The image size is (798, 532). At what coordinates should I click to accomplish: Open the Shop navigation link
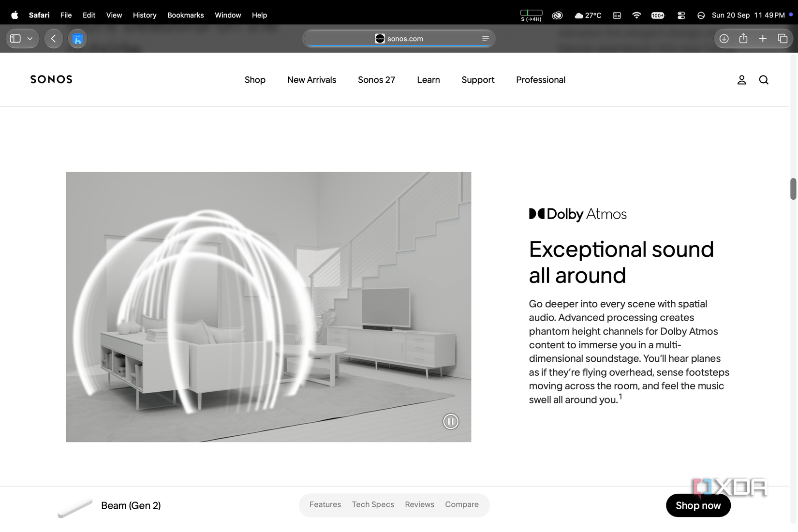point(255,80)
